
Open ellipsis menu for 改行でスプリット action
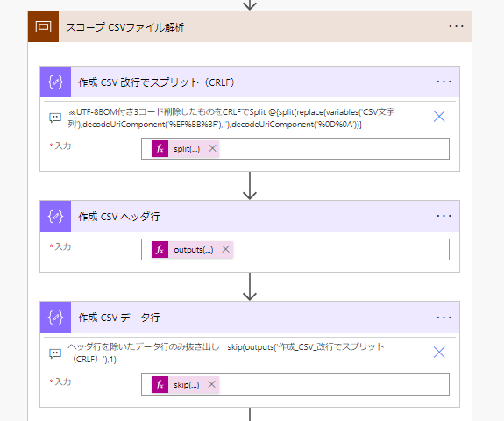(x=444, y=82)
